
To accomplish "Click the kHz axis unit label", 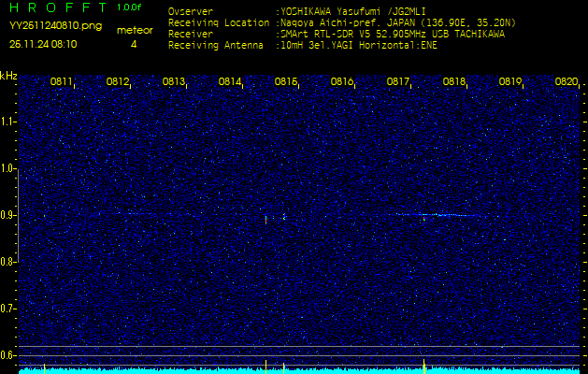I will (x=8, y=76).
